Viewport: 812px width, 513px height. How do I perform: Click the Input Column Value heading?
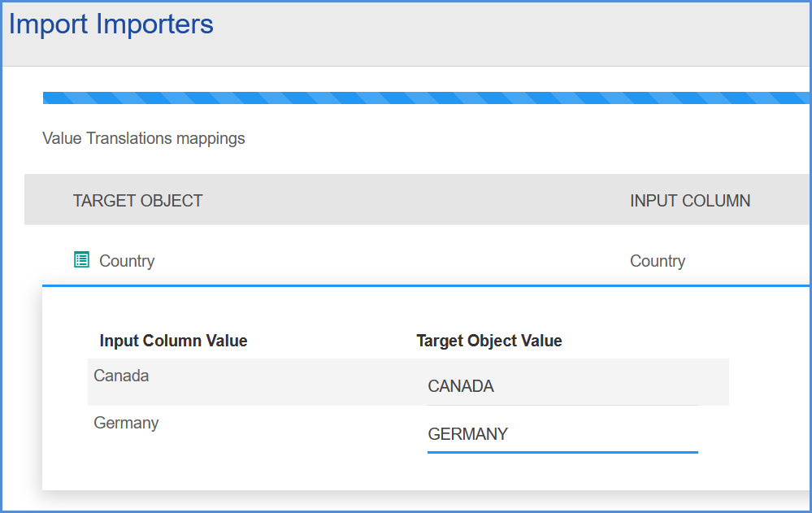[173, 341]
